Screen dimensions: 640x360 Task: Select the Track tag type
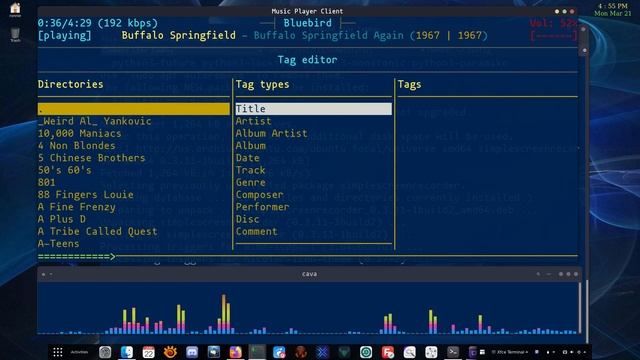click(250, 170)
